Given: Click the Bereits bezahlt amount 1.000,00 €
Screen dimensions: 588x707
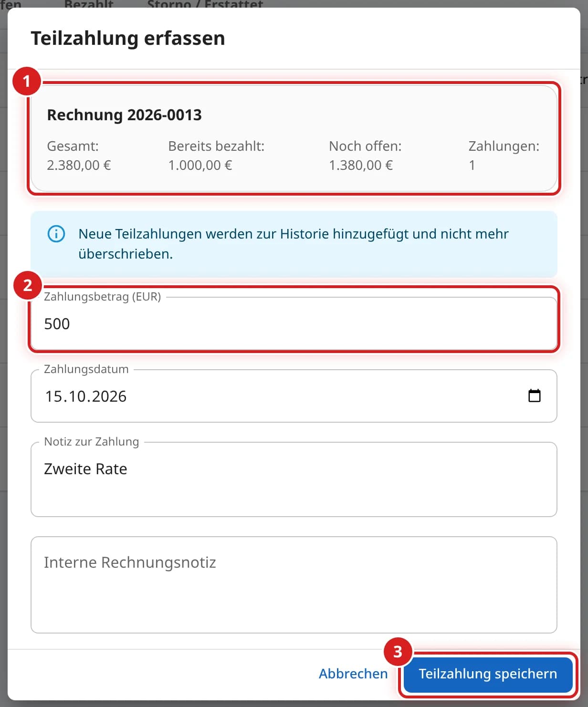Looking at the screenshot, I should (x=200, y=165).
